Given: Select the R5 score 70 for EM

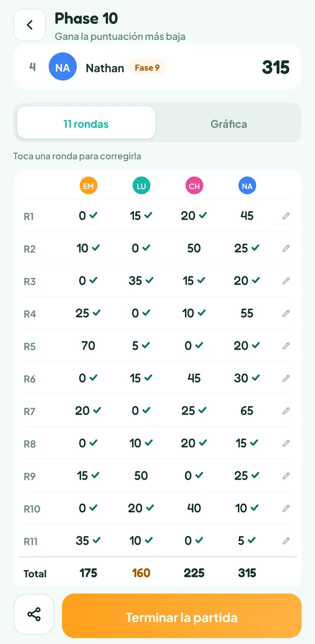Looking at the screenshot, I should (88, 346).
